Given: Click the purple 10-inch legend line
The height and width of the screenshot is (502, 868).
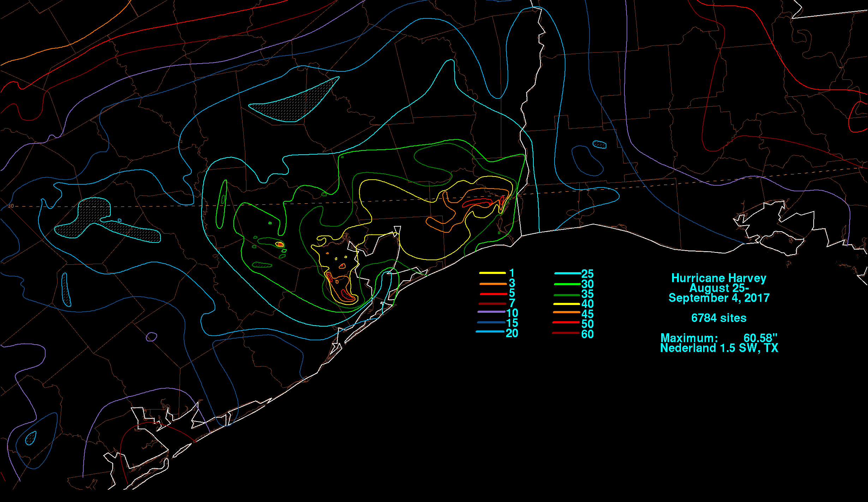Looking at the screenshot, I should pyautogui.click(x=491, y=312).
